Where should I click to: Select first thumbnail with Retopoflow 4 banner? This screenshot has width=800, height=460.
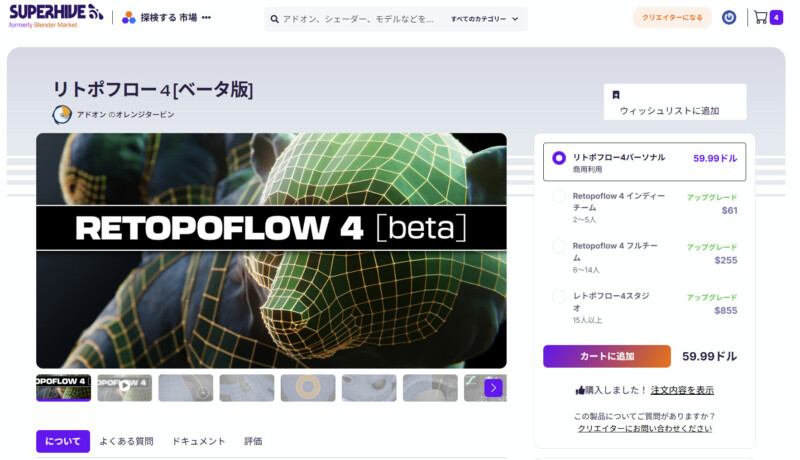(63, 388)
